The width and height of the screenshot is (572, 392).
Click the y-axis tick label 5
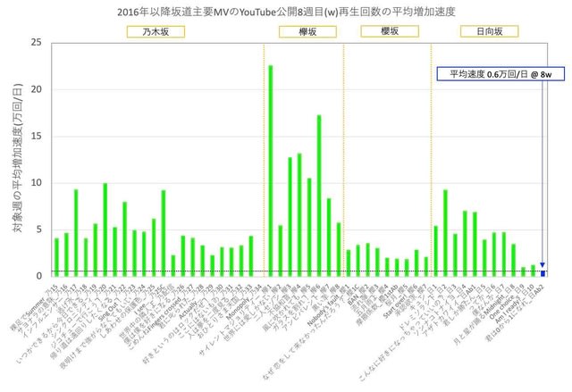click(x=39, y=229)
